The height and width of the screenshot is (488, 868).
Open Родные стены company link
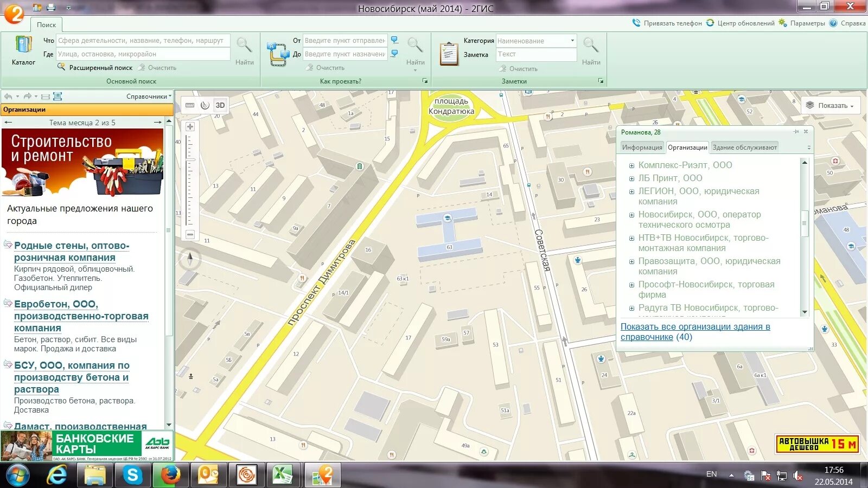click(x=72, y=252)
